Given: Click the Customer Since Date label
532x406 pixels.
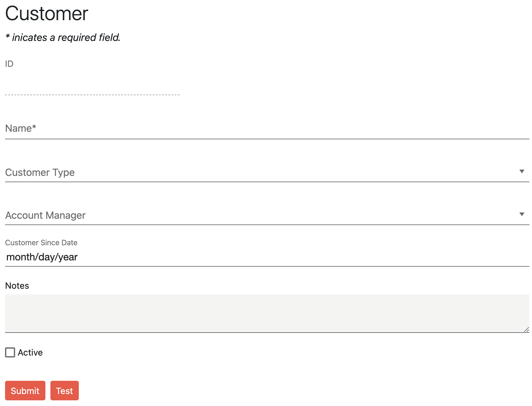Looking at the screenshot, I should tap(41, 243).
